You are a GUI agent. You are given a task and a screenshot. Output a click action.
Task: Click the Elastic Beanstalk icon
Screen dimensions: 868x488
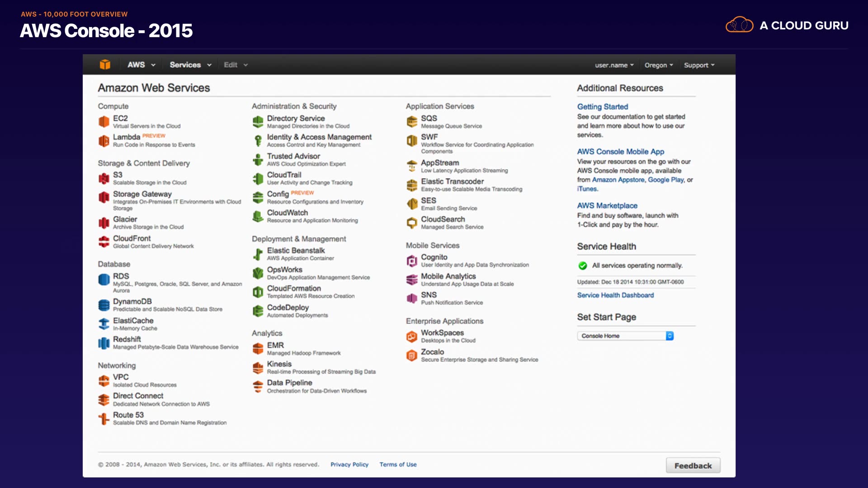[258, 254]
